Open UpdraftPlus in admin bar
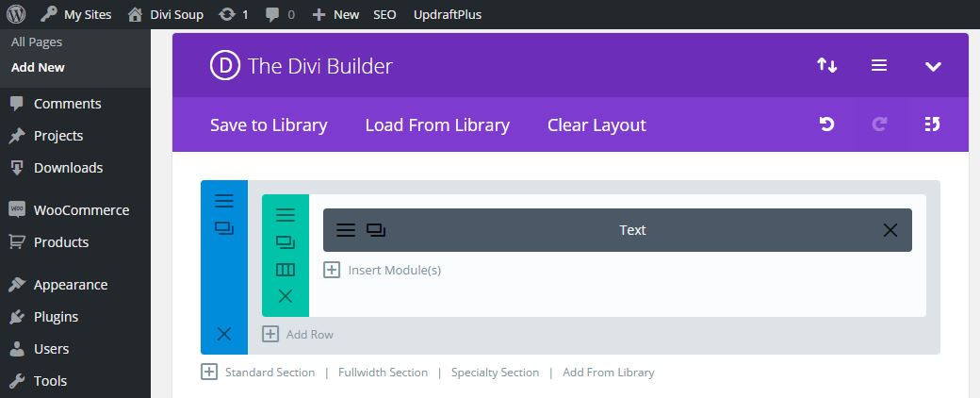This screenshot has height=398, width=980. pyautogui.click(x=448, y=14)
